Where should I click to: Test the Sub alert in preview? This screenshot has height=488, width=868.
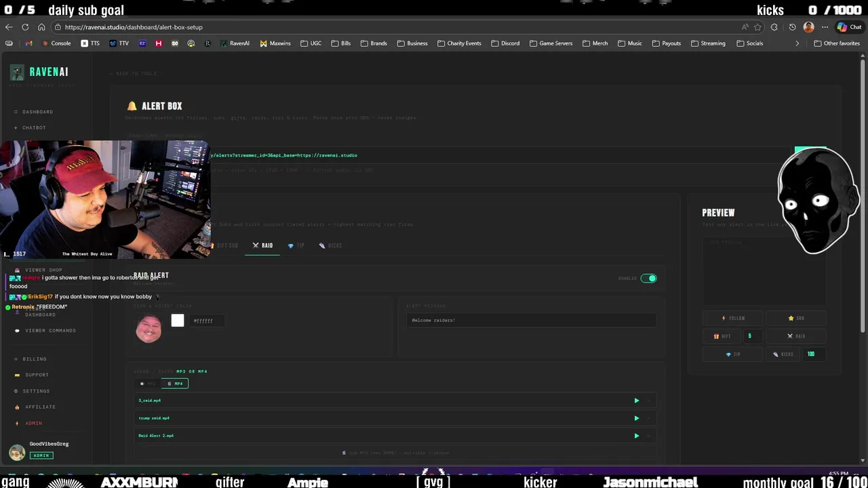pyautogui.click(x=796, y=318)
